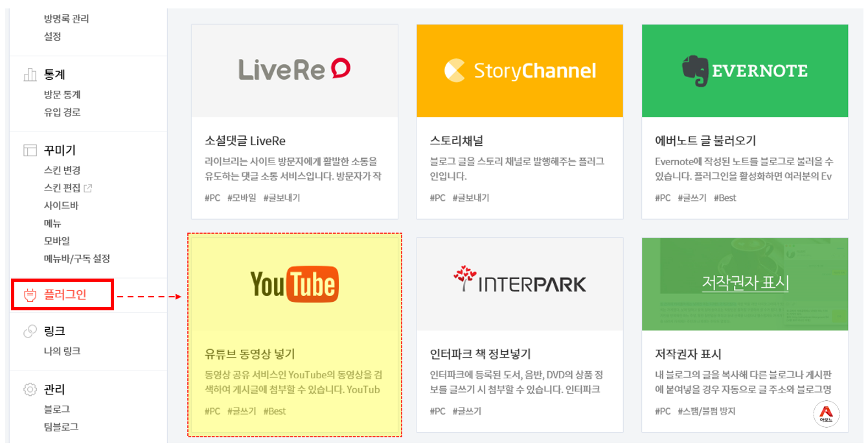Click #PC tag on YouTube card
This screenshot has width=868, height=447.
[x=212, y=411]
